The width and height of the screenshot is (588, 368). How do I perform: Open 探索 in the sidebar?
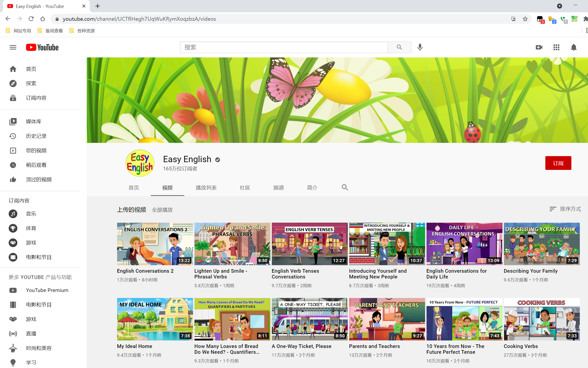[40, 83]
